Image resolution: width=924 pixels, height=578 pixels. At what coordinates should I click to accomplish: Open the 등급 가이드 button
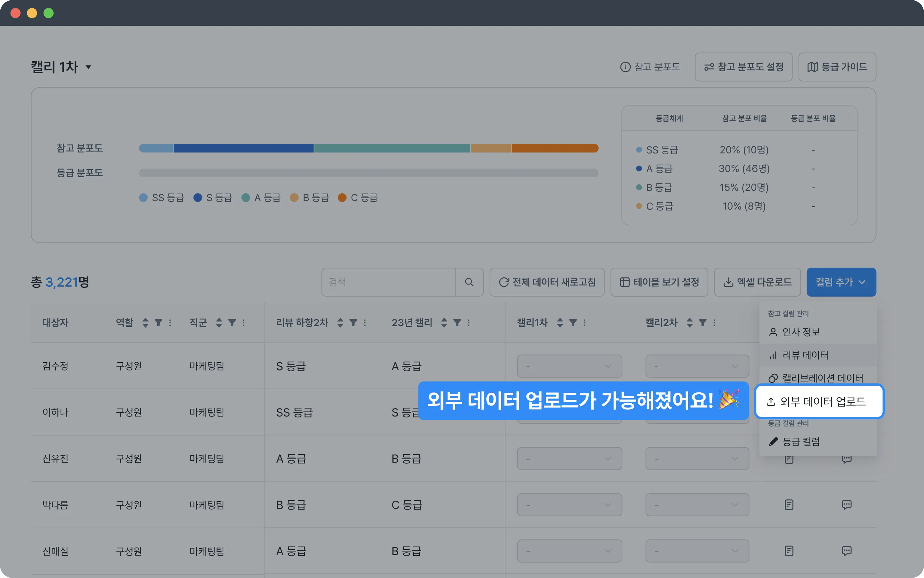point(837,67)
